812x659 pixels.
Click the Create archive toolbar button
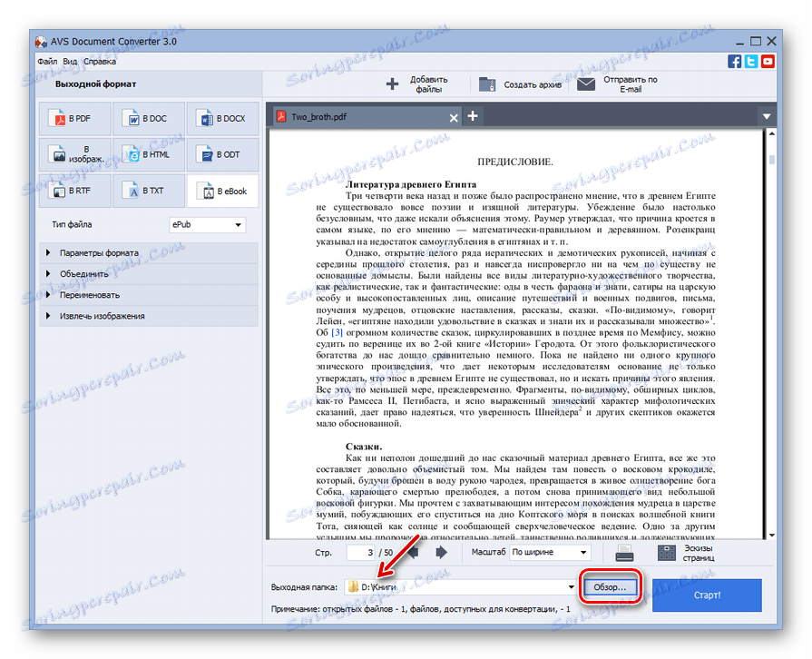[521, 84]
